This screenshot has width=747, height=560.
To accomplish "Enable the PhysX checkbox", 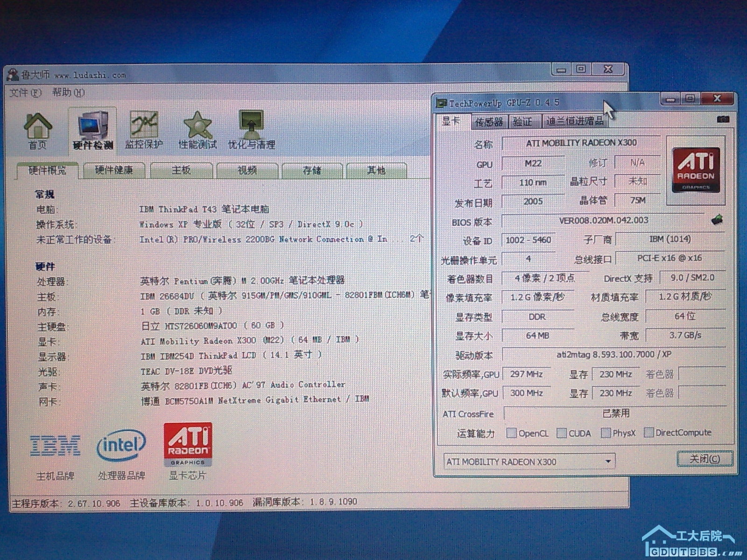I will pos(606,433).
